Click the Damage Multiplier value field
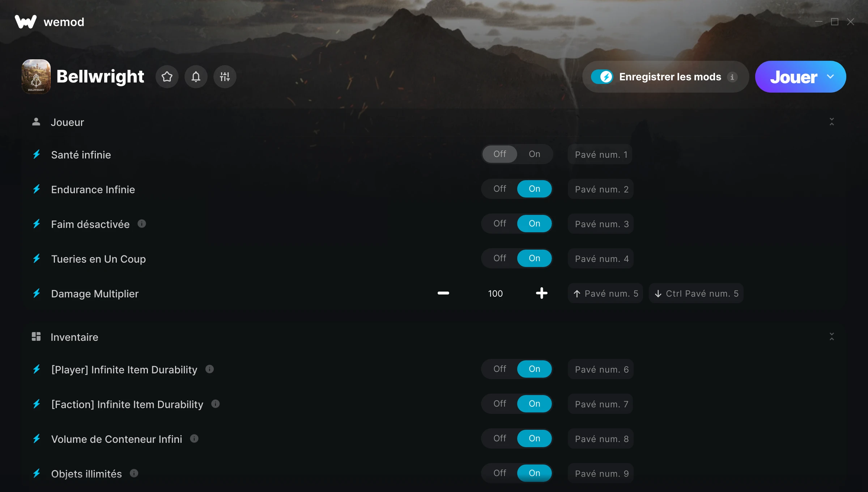The image size is (868, 492). (495, 293)
